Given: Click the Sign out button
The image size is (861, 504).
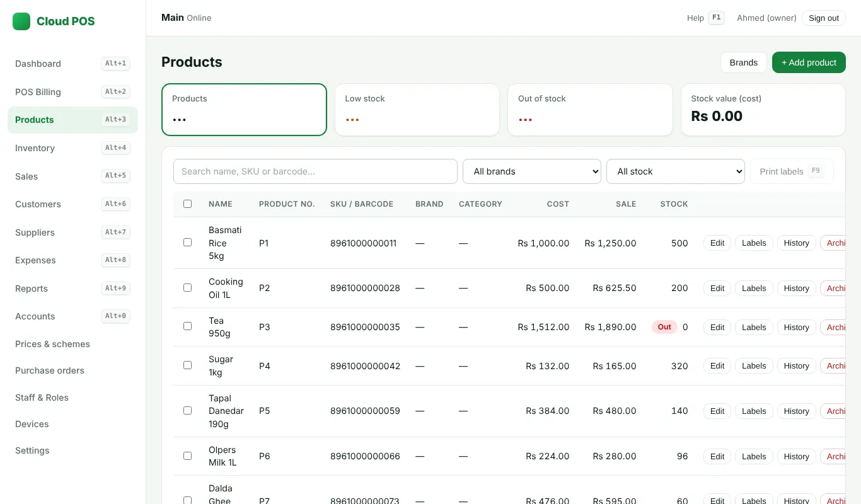Looking at the screenshot, I should click(x=824, y=18).
